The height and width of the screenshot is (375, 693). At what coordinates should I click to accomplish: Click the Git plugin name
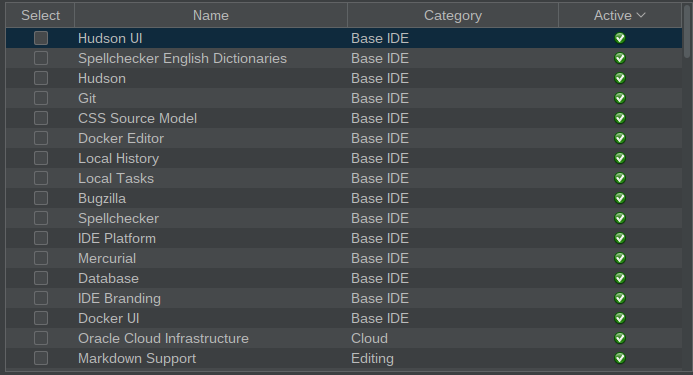pos(87,98)
